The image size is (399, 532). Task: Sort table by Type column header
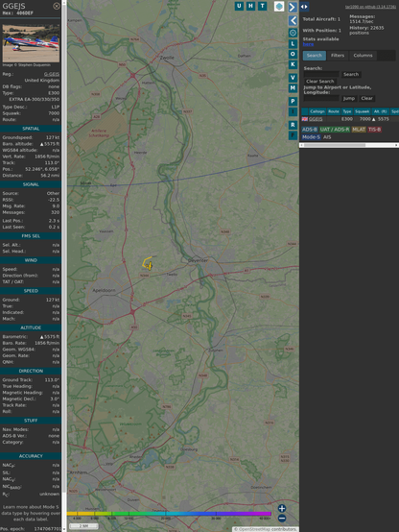pos(347,111)
